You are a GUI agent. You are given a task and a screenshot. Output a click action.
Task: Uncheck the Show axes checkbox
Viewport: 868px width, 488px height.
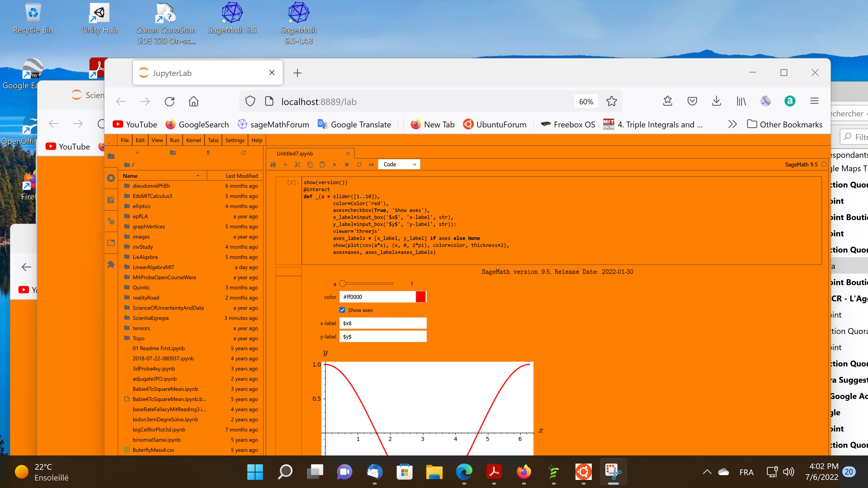click(x=342, y=310)
